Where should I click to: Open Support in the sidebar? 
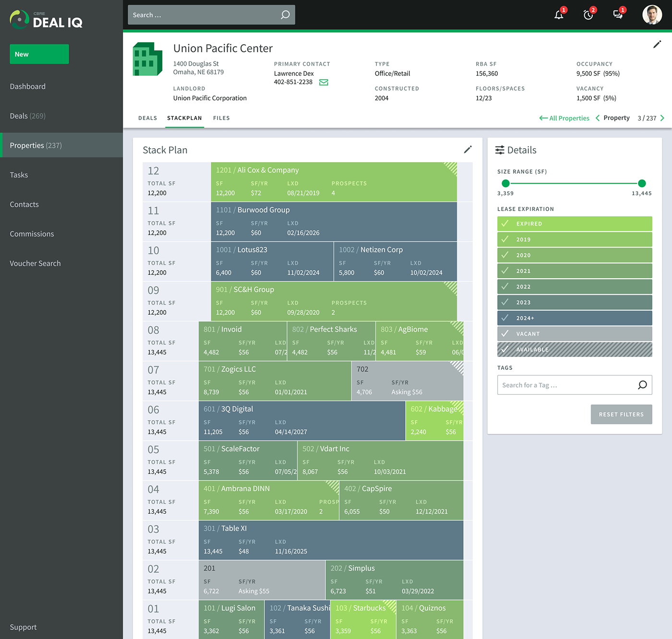[x=23, y=627]
